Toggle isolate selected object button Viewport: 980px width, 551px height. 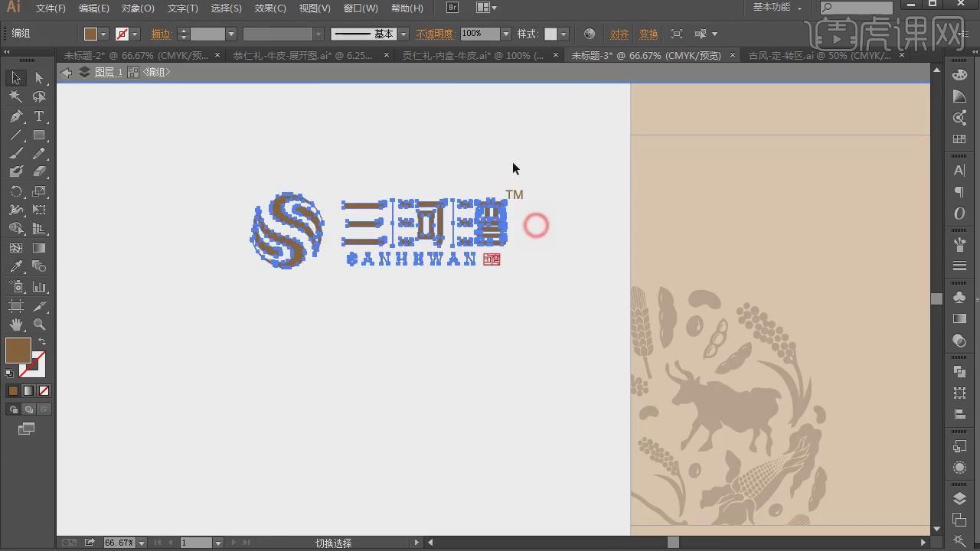tap(677, 34)
